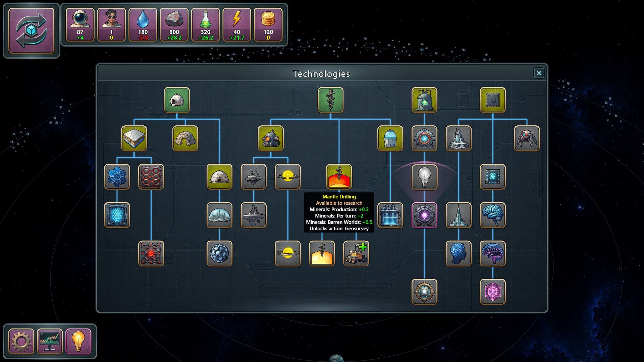644x362 pixels.
Task: Select the drill over molten core technology
Action: pyautogui.click(x=322, y=253)
